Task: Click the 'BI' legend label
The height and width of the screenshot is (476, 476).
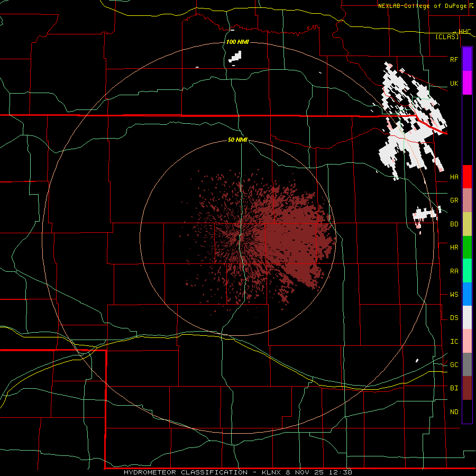Action: tap(454, 388)
